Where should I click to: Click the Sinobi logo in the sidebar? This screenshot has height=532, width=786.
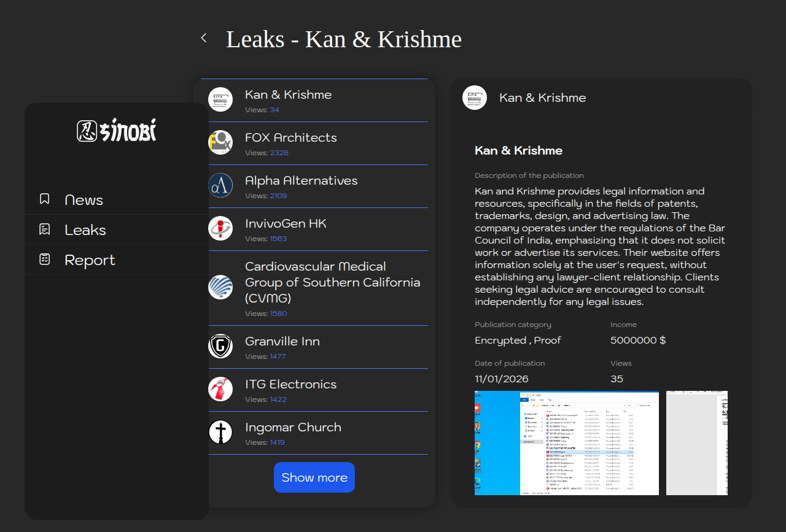[117, 130]
